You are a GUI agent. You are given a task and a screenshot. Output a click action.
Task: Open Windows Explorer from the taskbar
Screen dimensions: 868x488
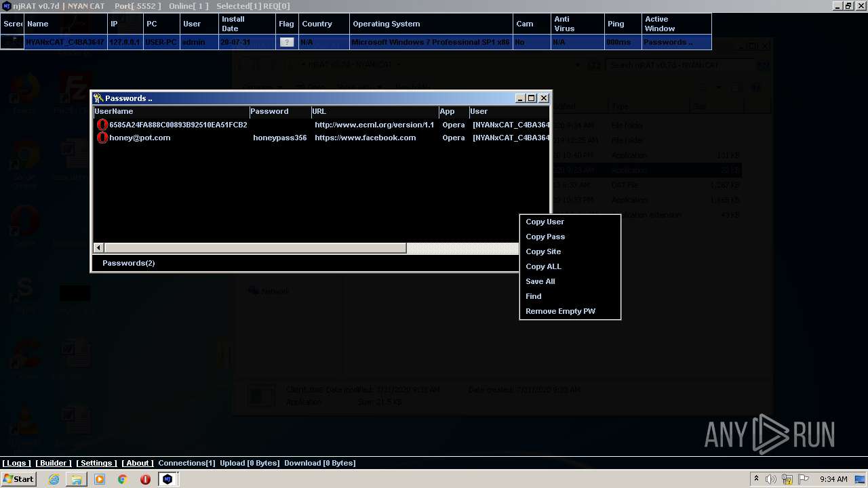coord(77,479)
